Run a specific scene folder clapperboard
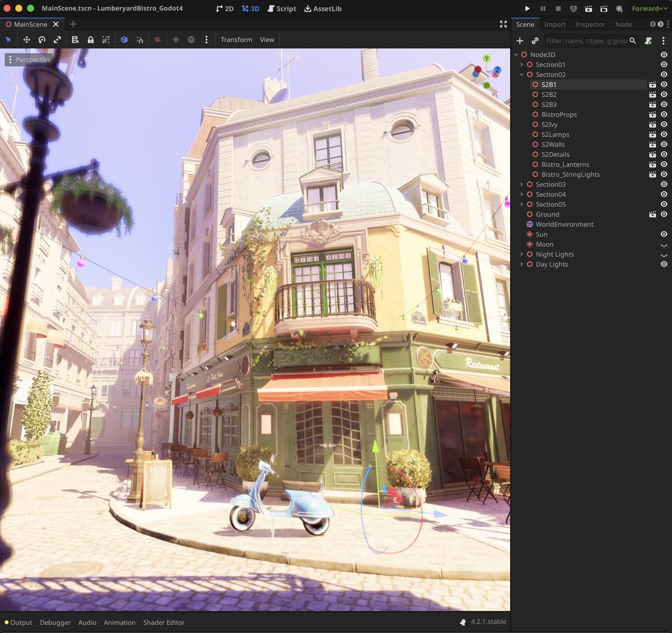The image size is (672, 633). [604, 8]
